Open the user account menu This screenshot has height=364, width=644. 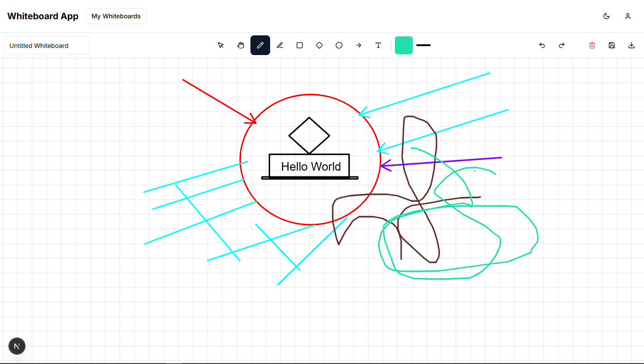tap(628, 16)
